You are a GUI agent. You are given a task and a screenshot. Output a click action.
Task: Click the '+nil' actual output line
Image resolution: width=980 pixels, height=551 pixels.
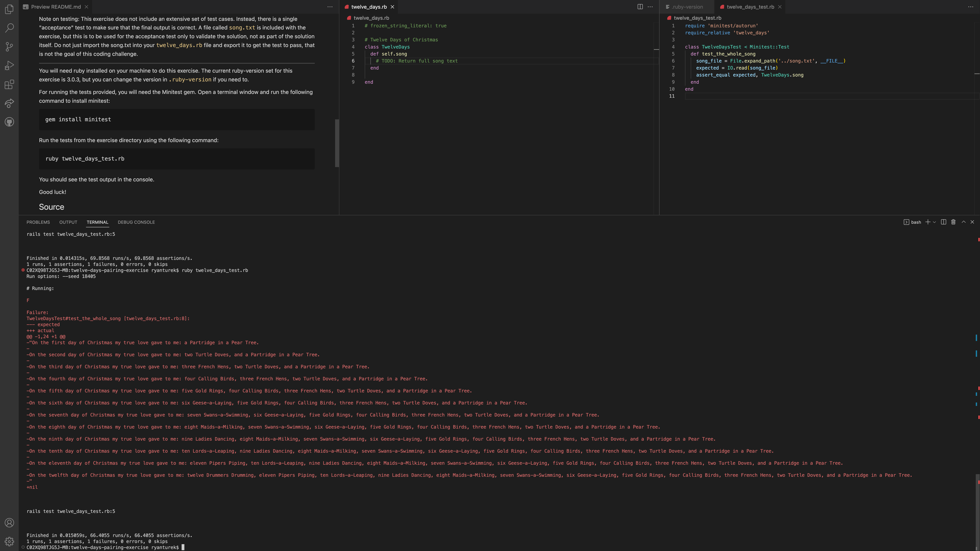[32, 487]
